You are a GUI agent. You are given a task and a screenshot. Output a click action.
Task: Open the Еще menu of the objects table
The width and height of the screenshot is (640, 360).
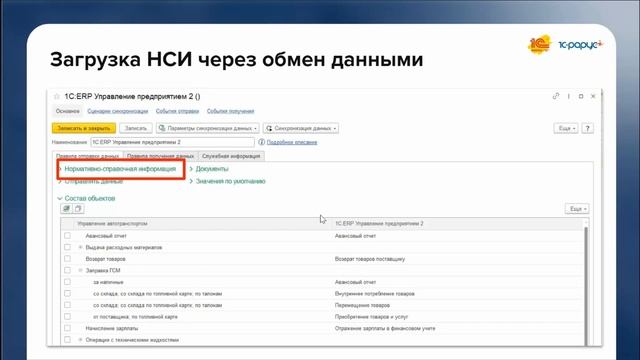577,209
